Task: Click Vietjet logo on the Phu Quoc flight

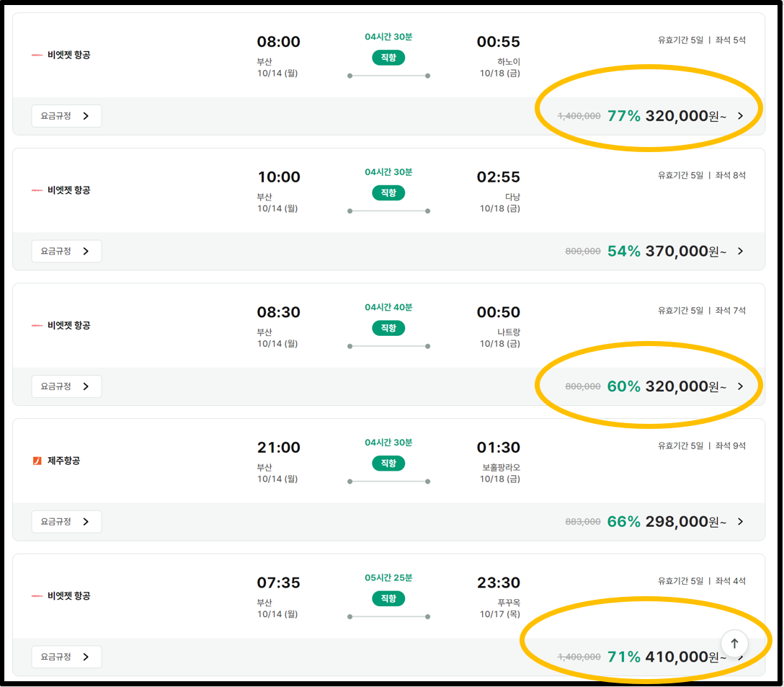Action: (x=37, y=596)
